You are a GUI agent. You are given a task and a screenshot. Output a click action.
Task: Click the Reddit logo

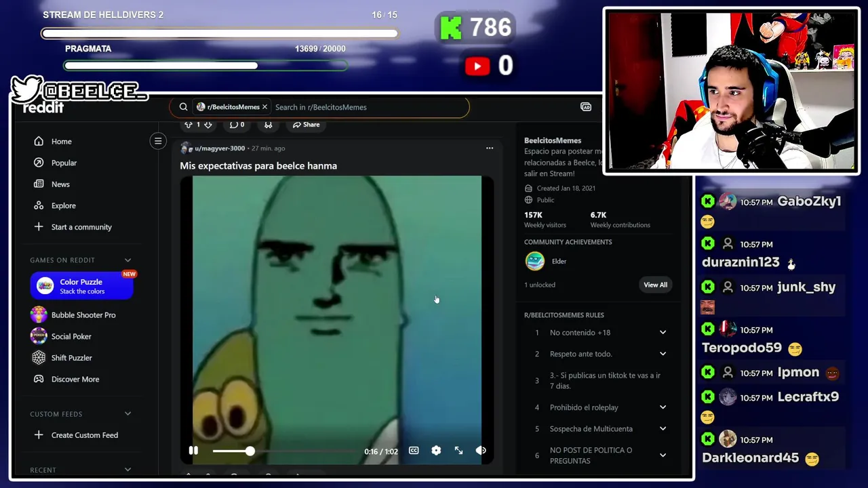(43, 108)
